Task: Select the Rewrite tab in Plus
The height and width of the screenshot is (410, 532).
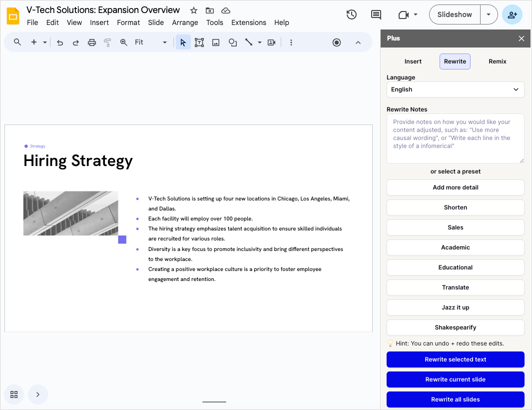Action: 455,61
